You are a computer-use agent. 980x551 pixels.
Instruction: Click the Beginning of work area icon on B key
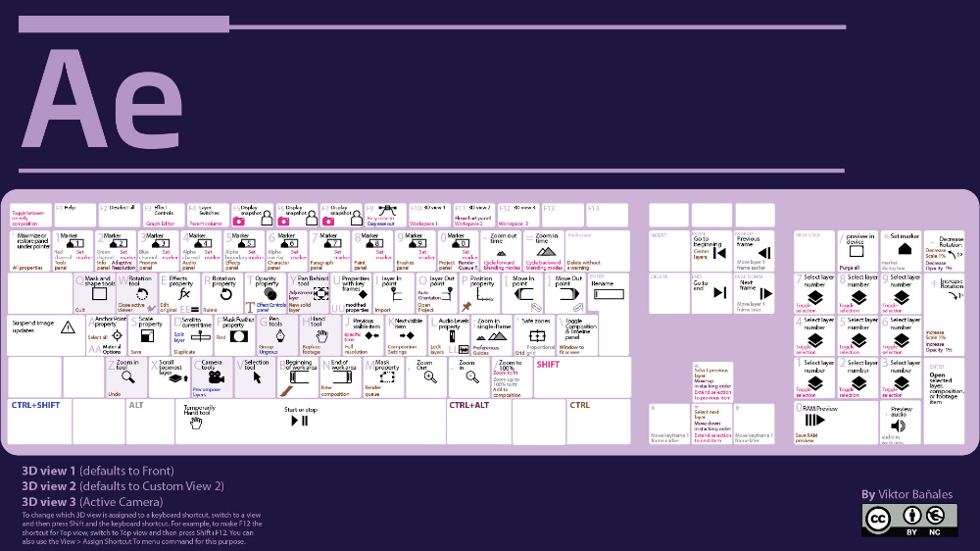pos(298,377)
